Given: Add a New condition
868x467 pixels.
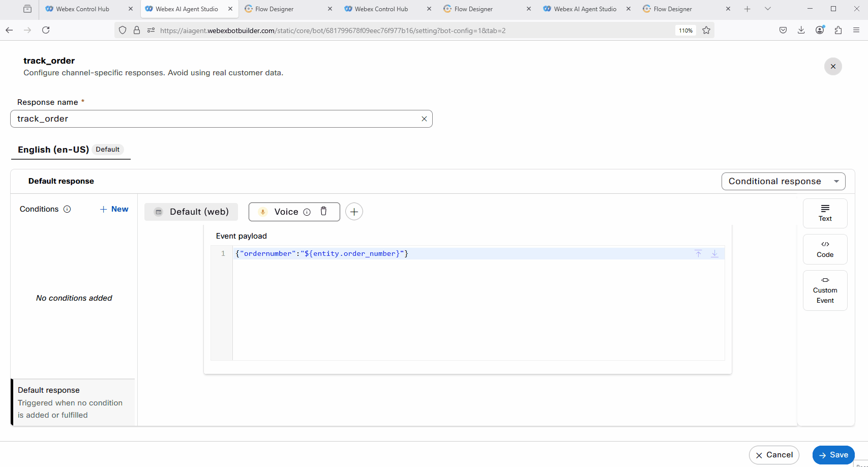Looking at the screenshot, I should click(x=114, y=209).
